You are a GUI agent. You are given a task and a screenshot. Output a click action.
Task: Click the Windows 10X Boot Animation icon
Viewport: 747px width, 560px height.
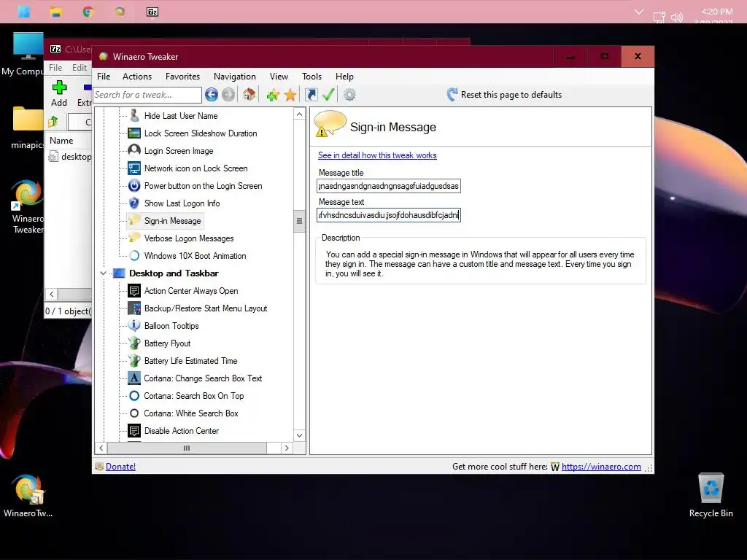[x=134, y=256]
